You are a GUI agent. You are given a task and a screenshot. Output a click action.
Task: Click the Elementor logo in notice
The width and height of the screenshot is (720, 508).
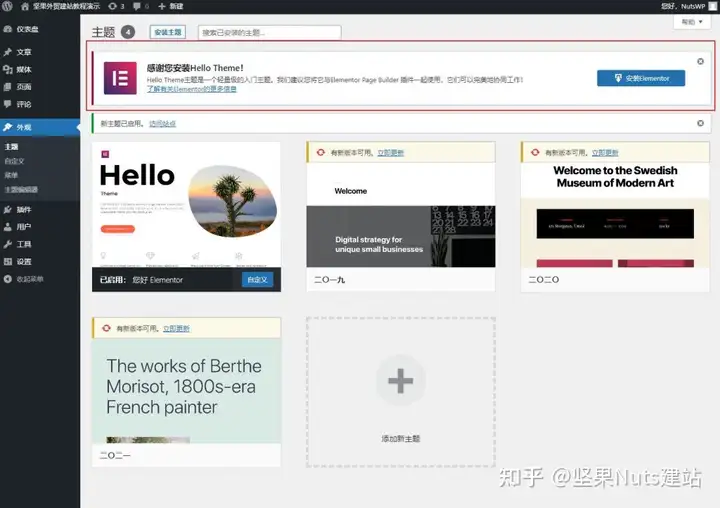(x=120, y=78)
